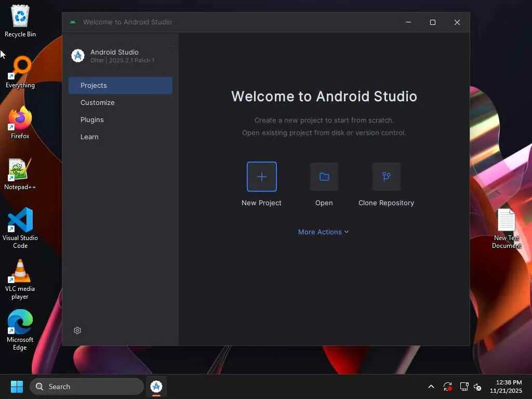Click the 'Open existing project from disk' text
Viewport: 532px width, 399px height.
click(324, 132)
